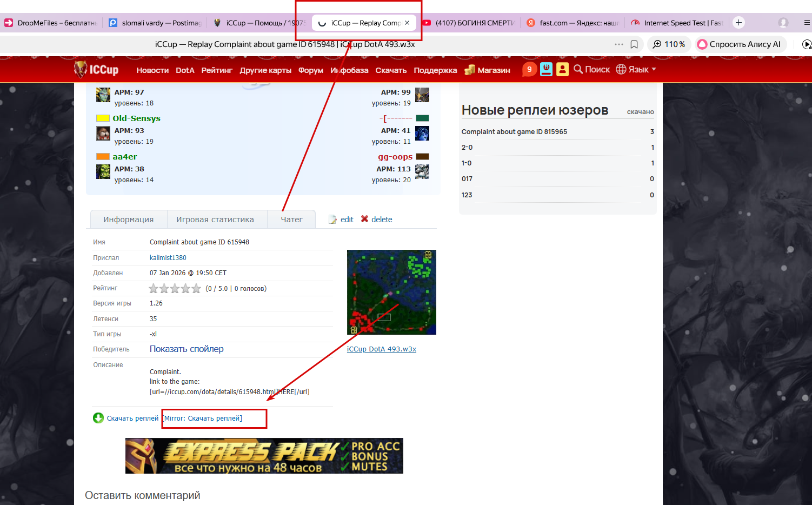812x505 pixels.
Task: Expand the Язык language dropdown
Action: (636, 69)
